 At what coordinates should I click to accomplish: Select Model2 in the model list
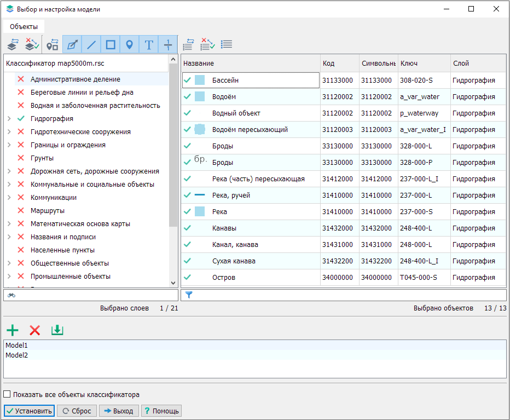pyautogui.click(x=16, y=355)
